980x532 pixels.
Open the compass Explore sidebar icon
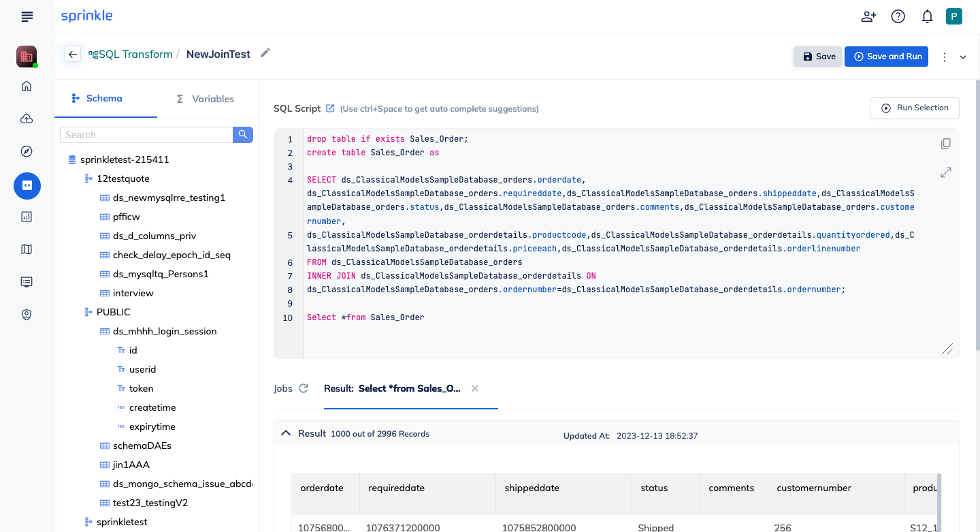pos(27,151)
